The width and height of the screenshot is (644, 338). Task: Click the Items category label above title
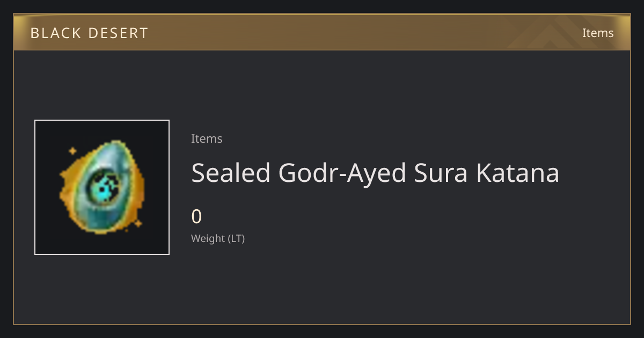click(207, 138)
